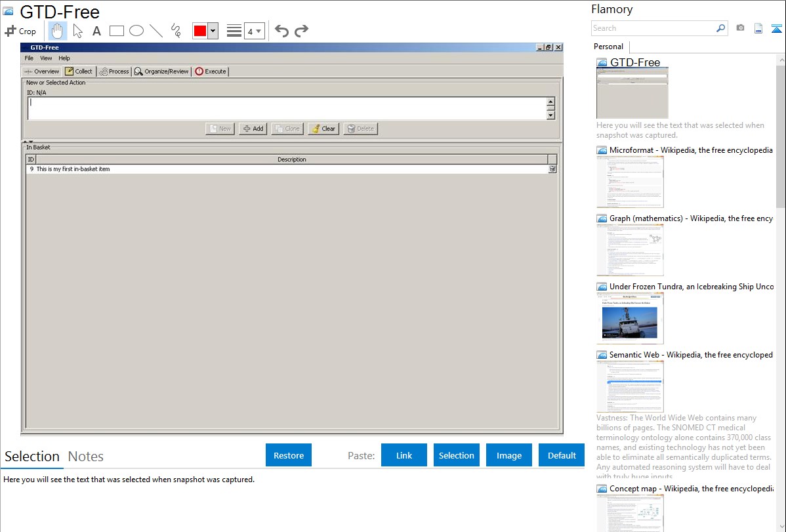Click the Restore button
The image size is (786, 532).
(x=289, y=455)
